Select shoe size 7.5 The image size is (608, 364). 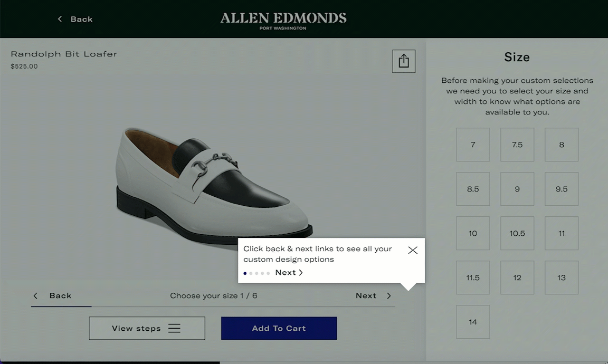517,145
